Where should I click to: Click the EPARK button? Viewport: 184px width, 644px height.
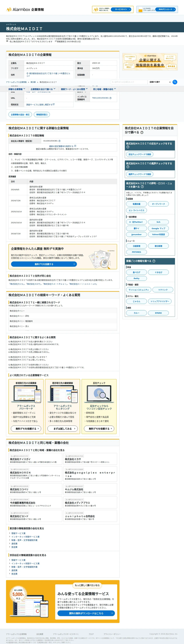(x=158, y=313)
